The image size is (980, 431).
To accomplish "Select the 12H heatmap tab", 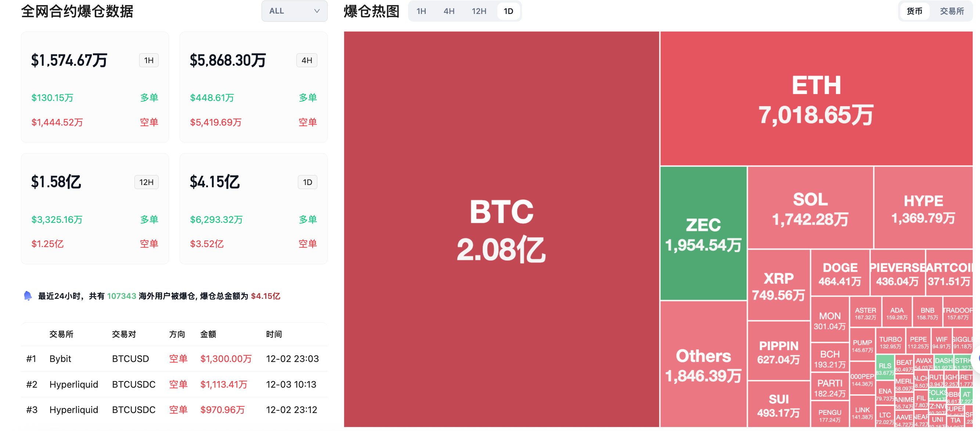I will 479,11.
